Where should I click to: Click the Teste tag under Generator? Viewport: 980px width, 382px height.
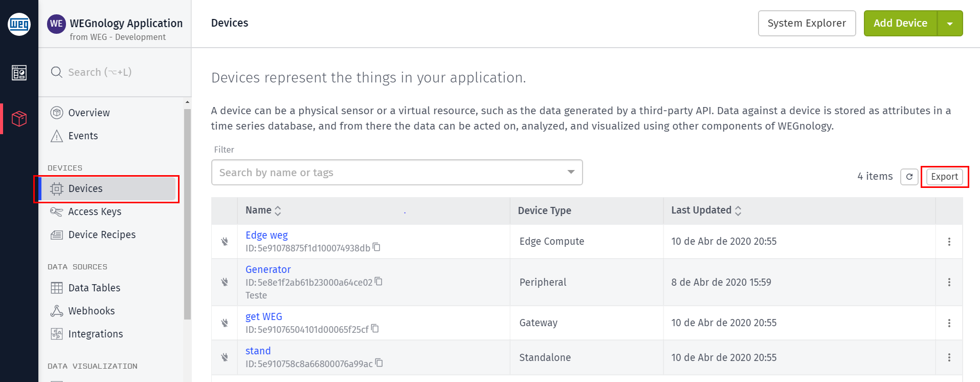point(256,295)
